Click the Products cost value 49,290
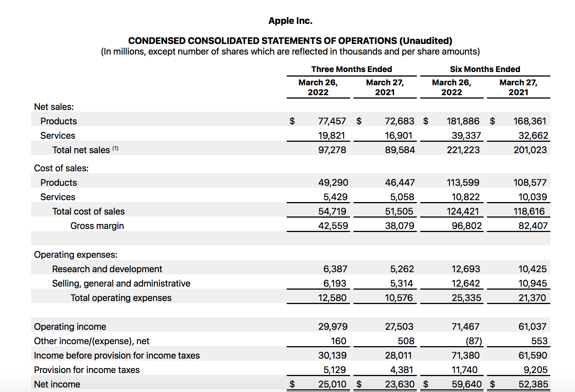The height and width of the screenshot is (392, 575). click(x=333, y=183)
